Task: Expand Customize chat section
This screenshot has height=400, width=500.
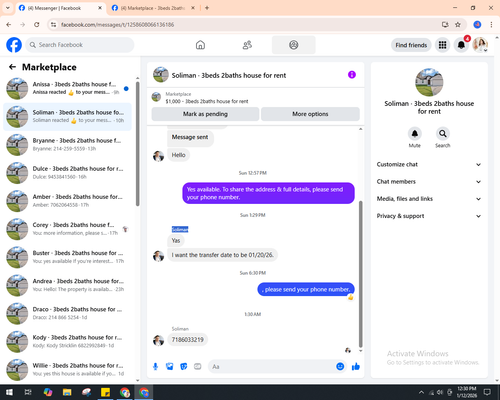Action: [429, 164]
